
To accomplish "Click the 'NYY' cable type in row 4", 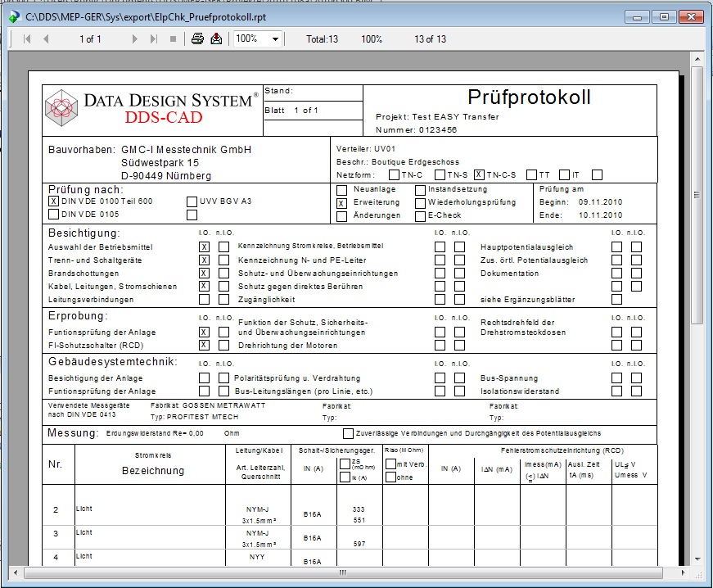I will pos(257,557).
